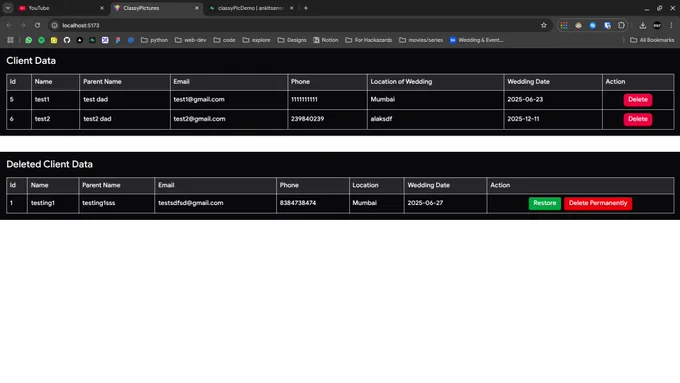Switch to the ClassyPictures tab
Image resolution: width=680 pixels, height=383 pixels.
click(x=156, y=8)
